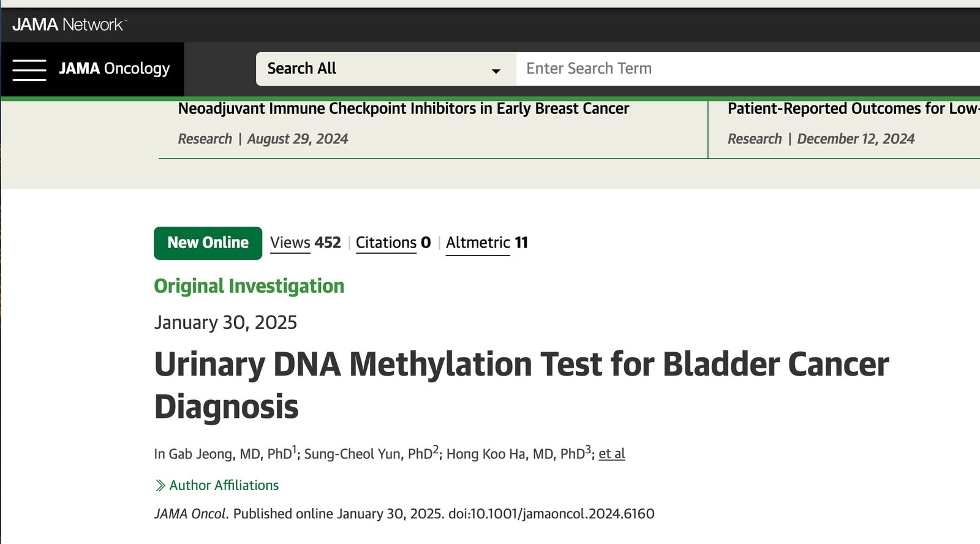Click the et al author link

612,454
